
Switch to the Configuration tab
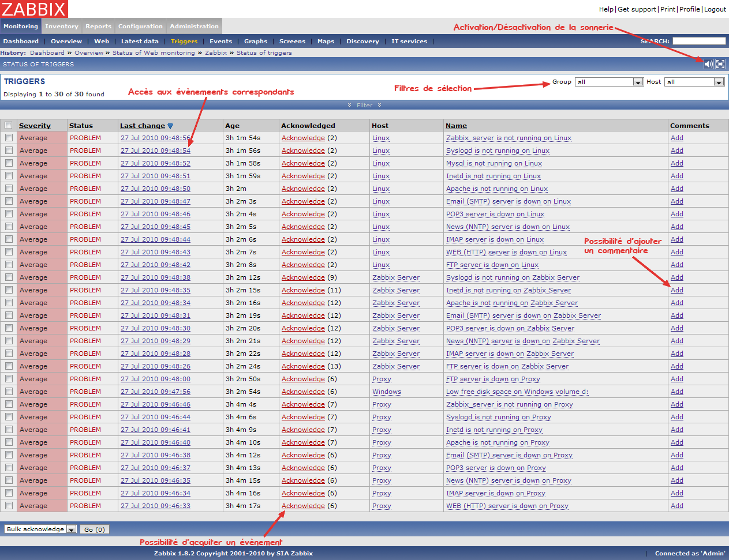pyautogui.click(x=140, y=26)
